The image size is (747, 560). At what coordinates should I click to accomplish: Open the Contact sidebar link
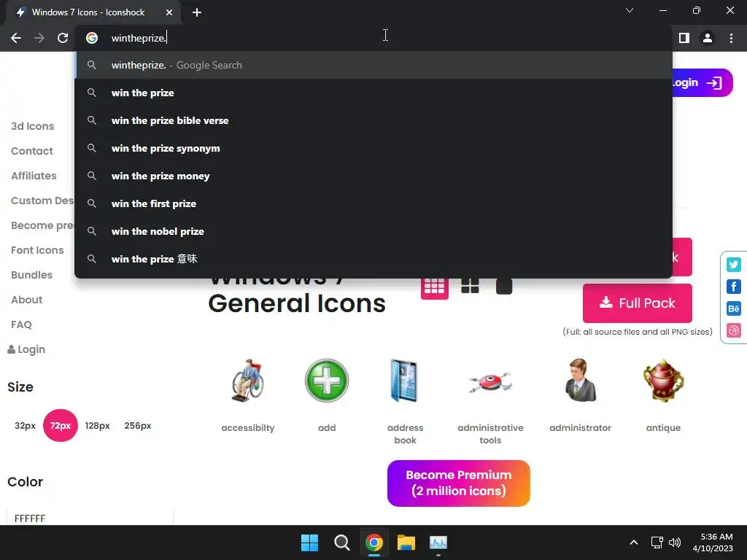[x=32, y=151]
